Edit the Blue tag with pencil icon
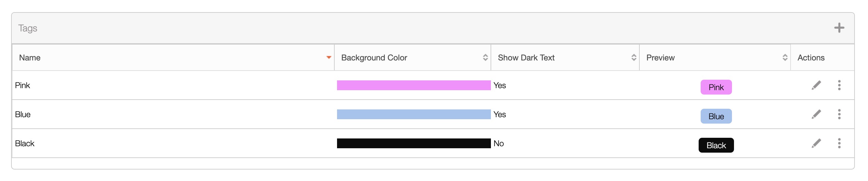868x181 pixels. pos(816,114)
